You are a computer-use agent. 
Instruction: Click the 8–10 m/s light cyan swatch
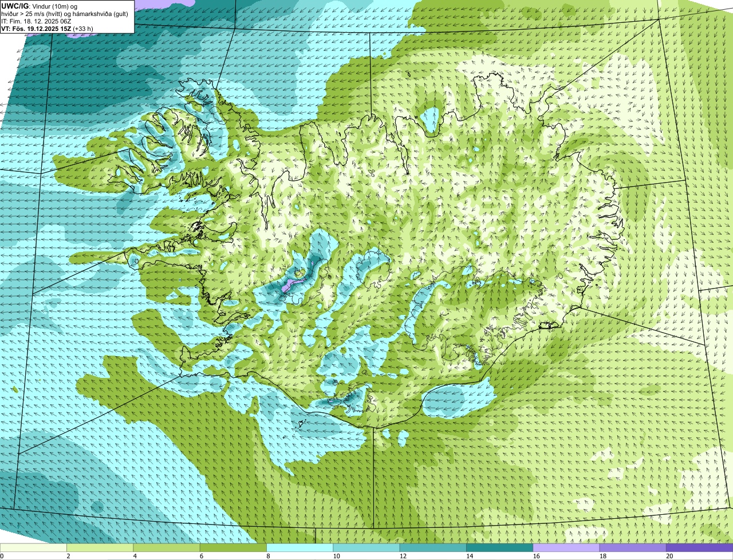click(x=300, y=548)
